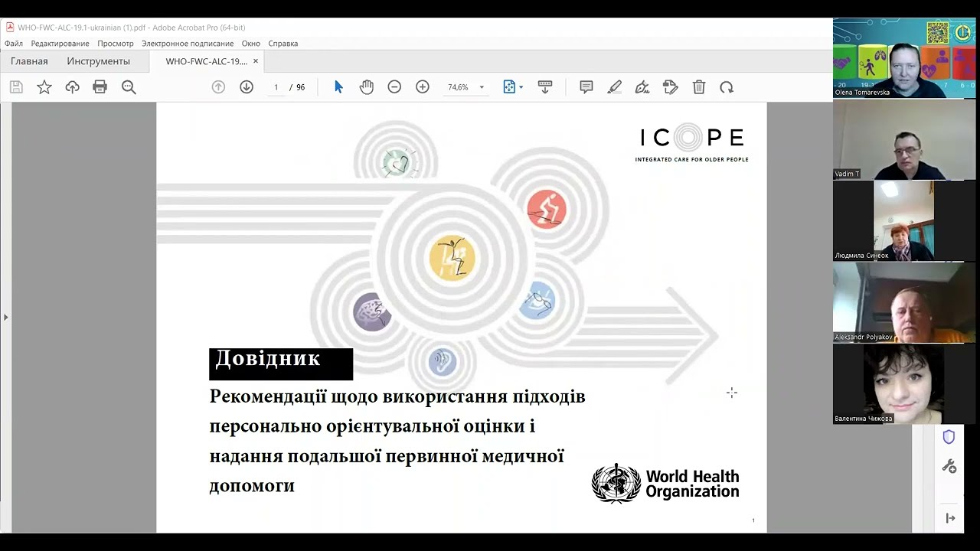Zoom in with plus button
980x551 pixels.
tap(423, 87)
